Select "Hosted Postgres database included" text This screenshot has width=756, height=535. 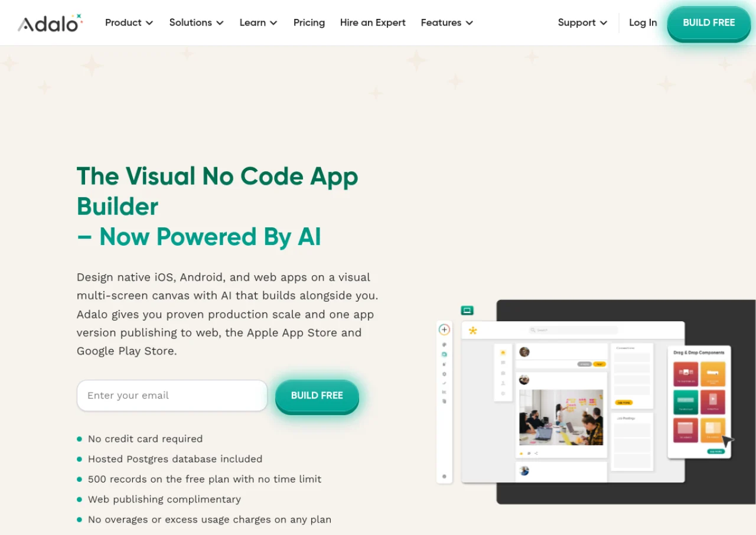tap(175, 459)
